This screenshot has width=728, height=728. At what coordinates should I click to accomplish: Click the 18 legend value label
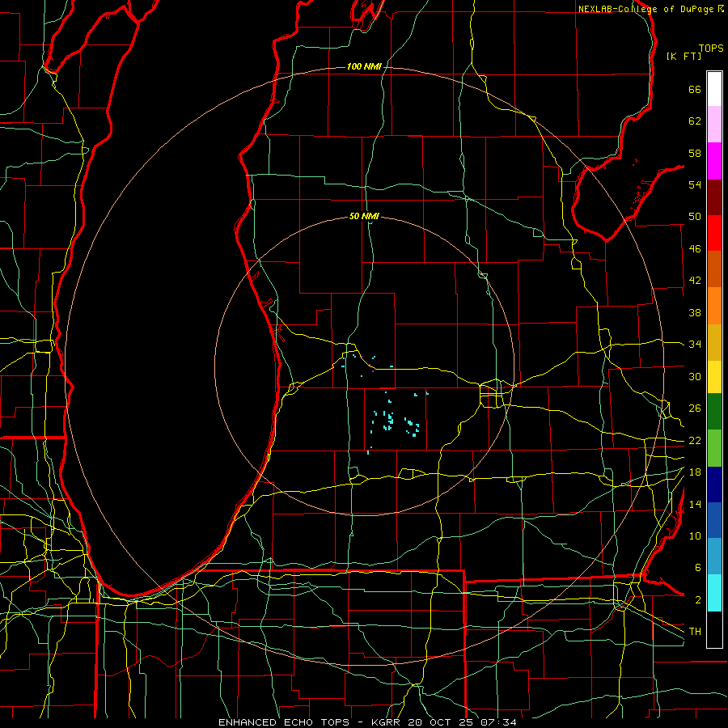click(x=695, y=472)
